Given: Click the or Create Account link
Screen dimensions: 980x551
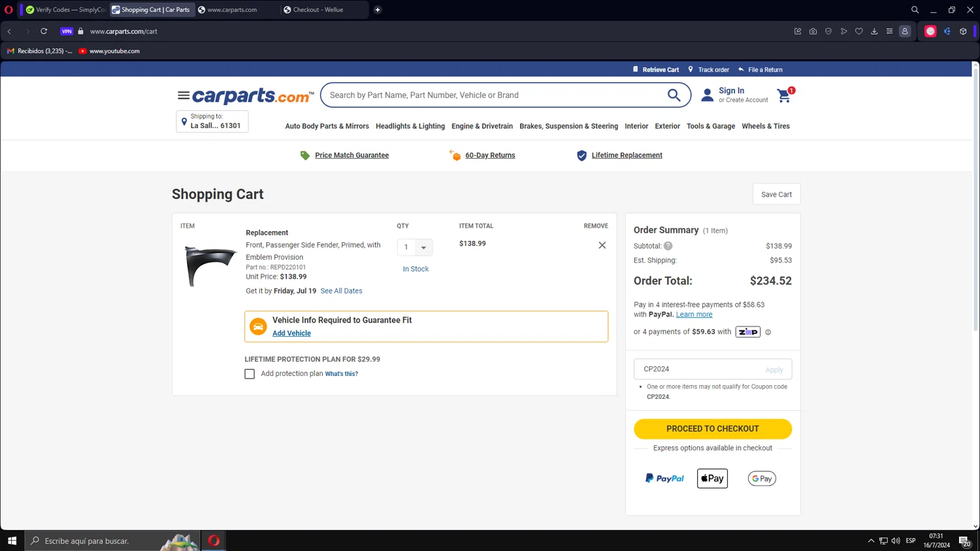Looking at the screenshot, I should tap(743, 101).
